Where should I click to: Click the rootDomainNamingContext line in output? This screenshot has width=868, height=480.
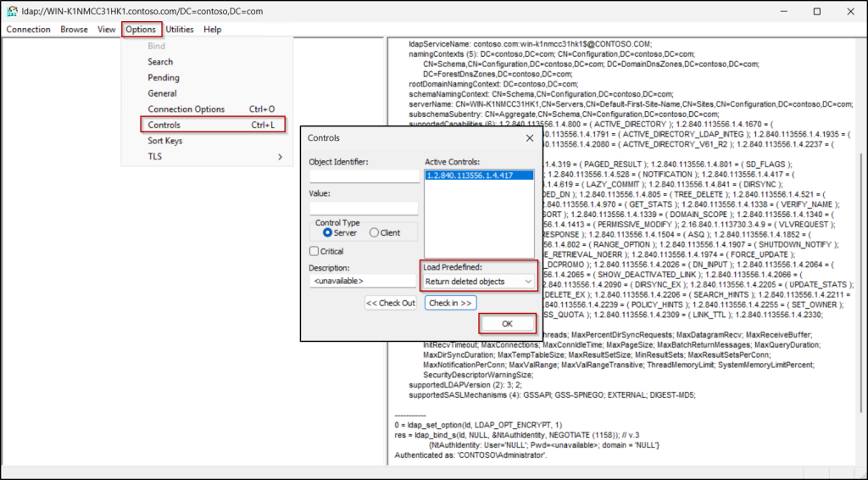tap(494, 84)
